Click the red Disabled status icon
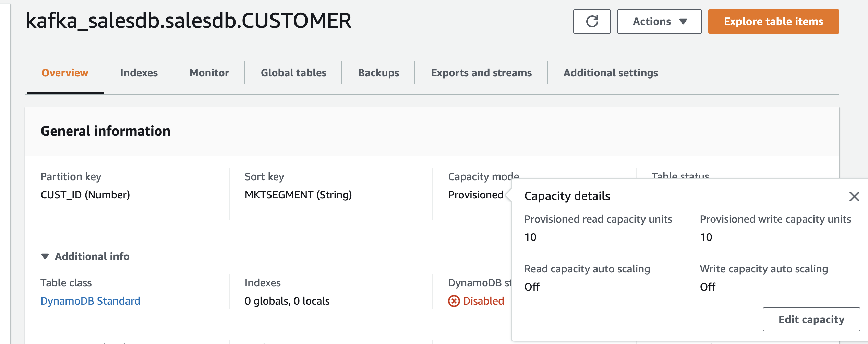 click(x=454, y=301)
